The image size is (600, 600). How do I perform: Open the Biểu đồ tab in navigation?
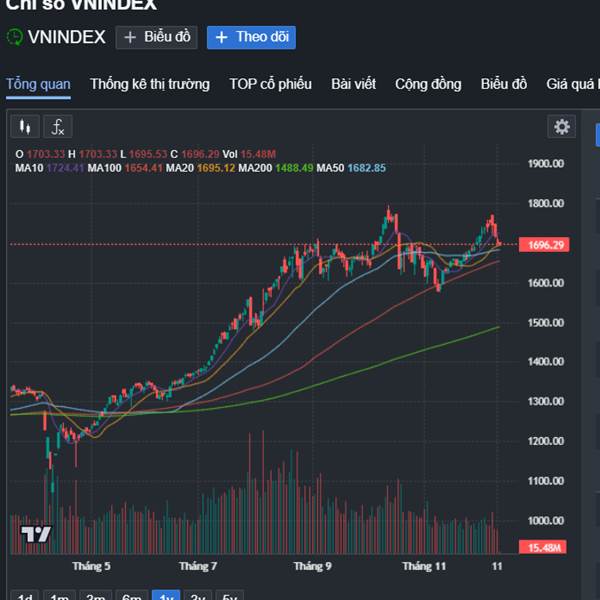pyautogui.click(x=503, y=84)
